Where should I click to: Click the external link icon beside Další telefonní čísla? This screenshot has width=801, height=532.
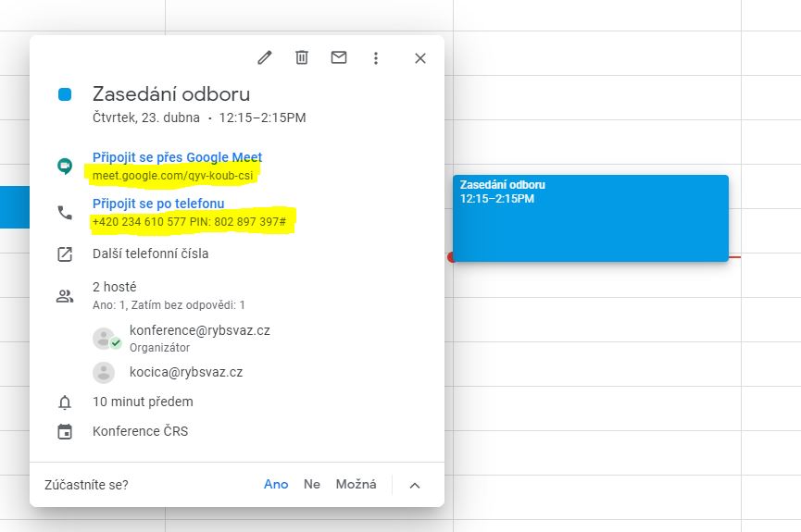(x=65, y=254)
